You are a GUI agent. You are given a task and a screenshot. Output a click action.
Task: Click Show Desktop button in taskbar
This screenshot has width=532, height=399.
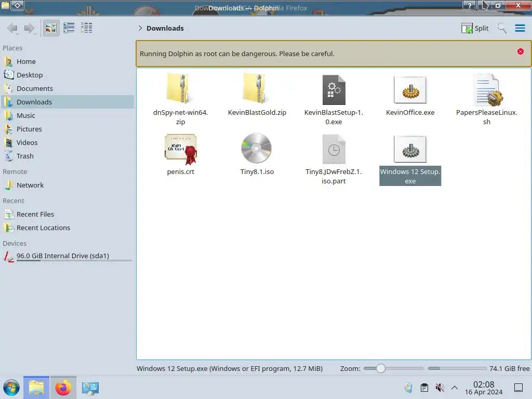coord(518,388)
